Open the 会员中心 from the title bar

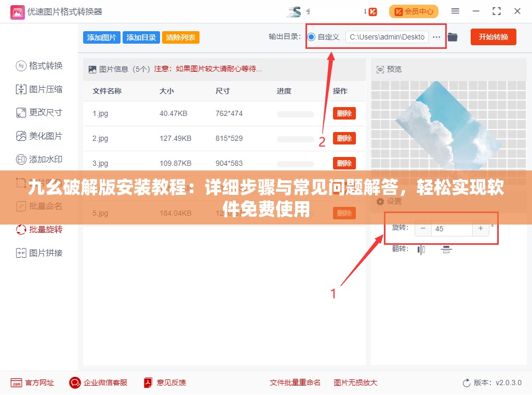[414, 11]
